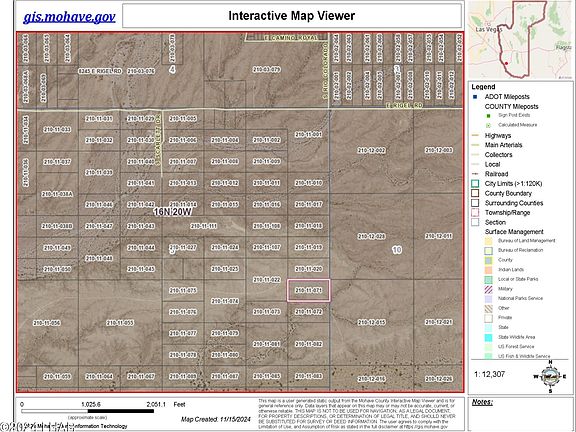Screen dimensions: 576x432
Task: Click the Local road line symbol
Action: point(475,165)
